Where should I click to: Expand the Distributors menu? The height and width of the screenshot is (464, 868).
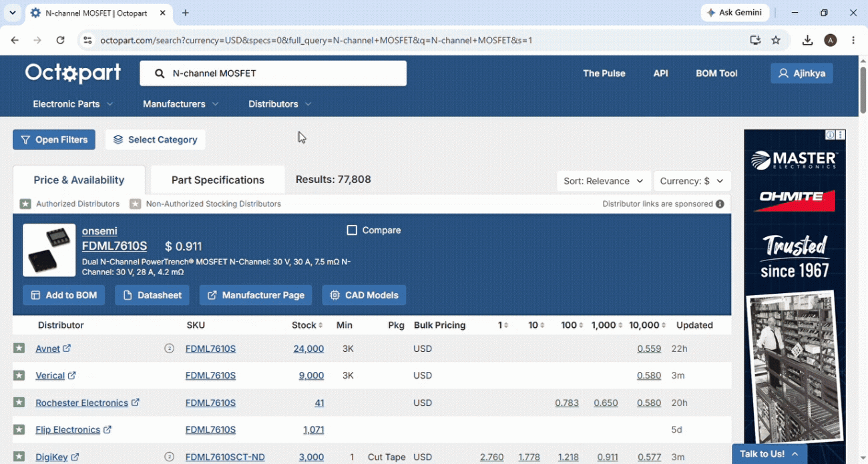click(280, 104)
